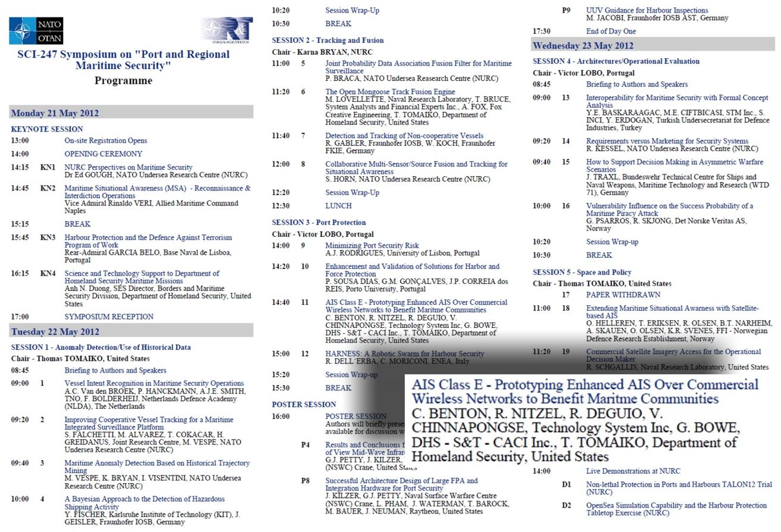Open 'Vessel Intent Recognition in Maritime Security' paper
781x532 pixels.
tap(154, 384)
